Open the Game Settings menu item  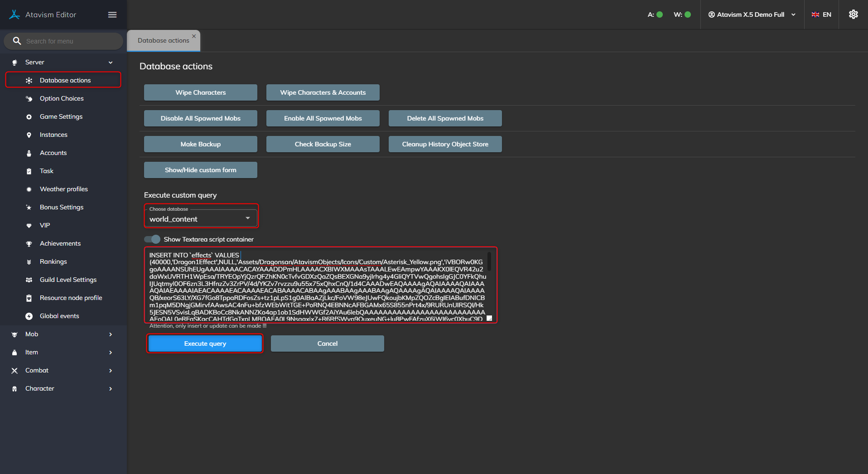[61, 117]
